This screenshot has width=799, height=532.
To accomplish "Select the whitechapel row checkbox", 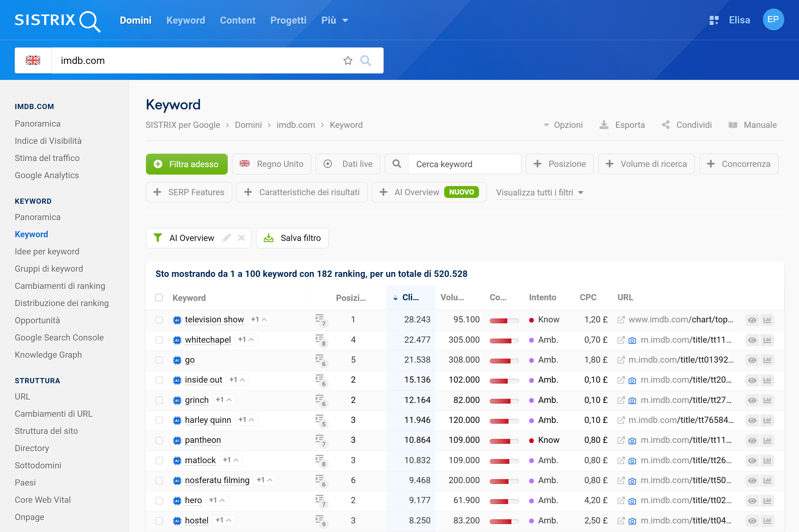I will tap(159, 340).
